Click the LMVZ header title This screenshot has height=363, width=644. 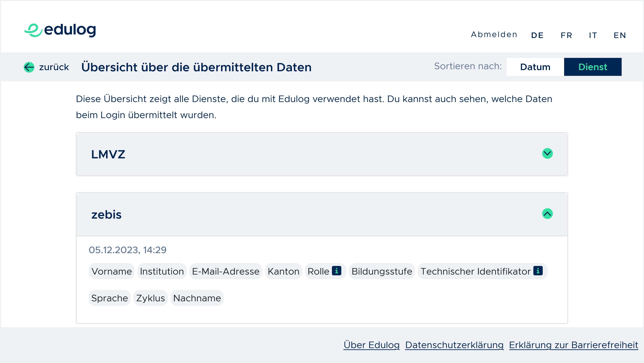click(108, 154)
